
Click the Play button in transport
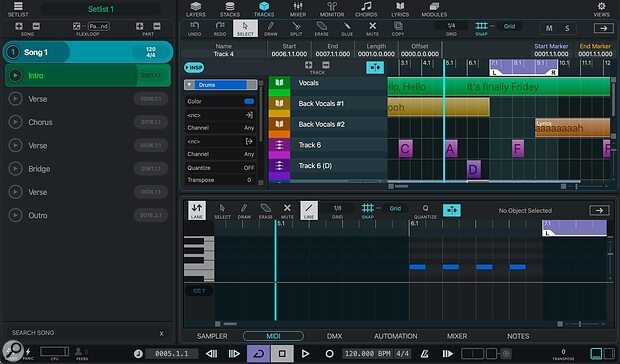[x=305, y=354]
